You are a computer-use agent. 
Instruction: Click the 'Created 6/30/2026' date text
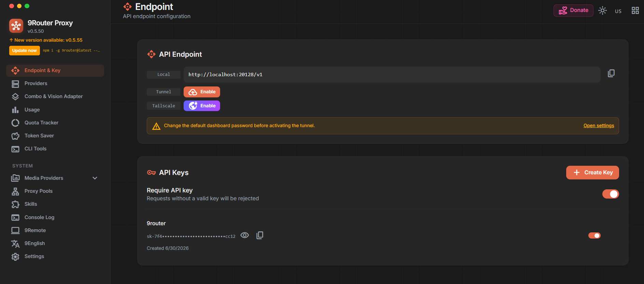168,248
